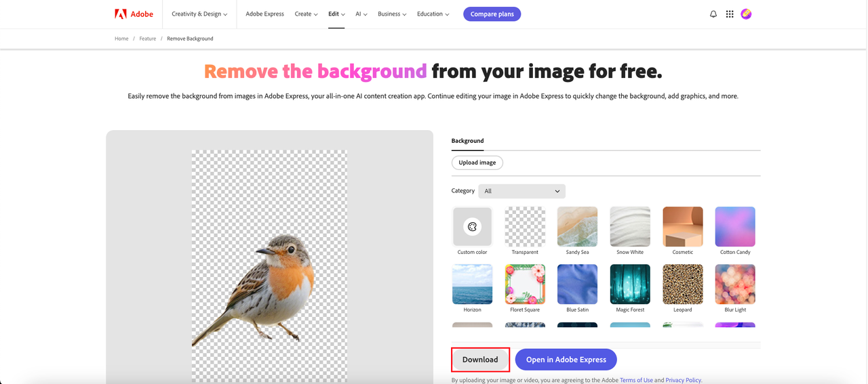Apply the Magic Forest background
This screenshot has width=868, height=384.
630,284
